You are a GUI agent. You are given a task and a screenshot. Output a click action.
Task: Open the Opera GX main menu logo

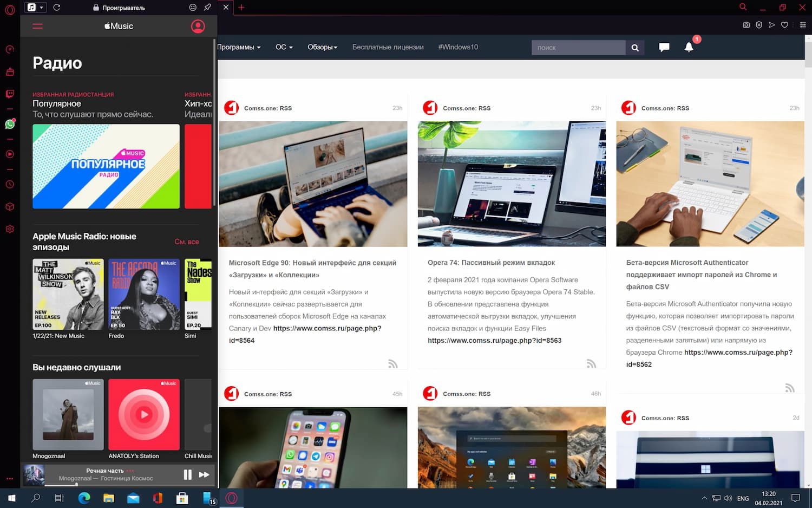[10, 10]
